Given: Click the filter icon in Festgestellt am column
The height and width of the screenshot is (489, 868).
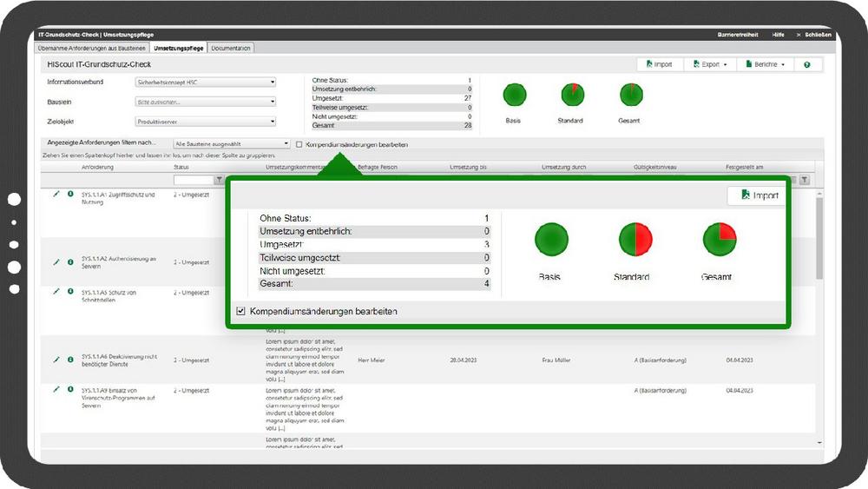Looking at the screenshot, I should (805, 180).
